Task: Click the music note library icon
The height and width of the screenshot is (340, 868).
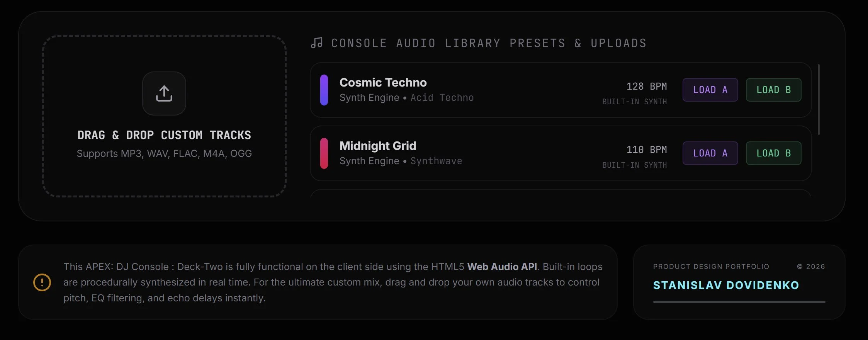Action: pyautogui.click(x=317, y=43)
